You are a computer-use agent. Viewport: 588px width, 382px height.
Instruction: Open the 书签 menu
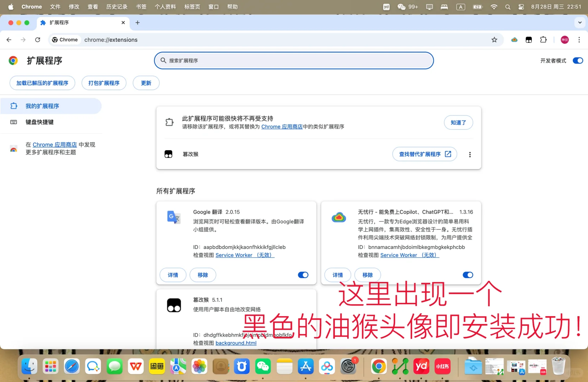click(x=141, y=6)
